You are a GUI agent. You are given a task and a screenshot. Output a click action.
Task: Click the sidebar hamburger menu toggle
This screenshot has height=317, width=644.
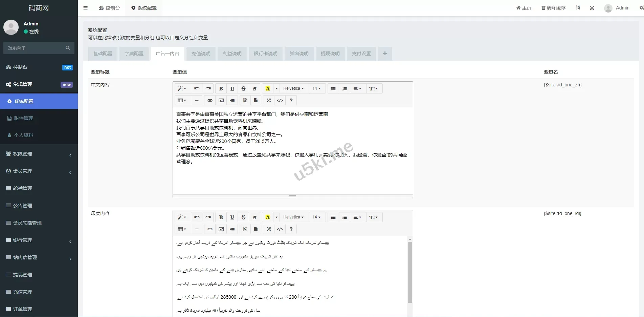86,8
